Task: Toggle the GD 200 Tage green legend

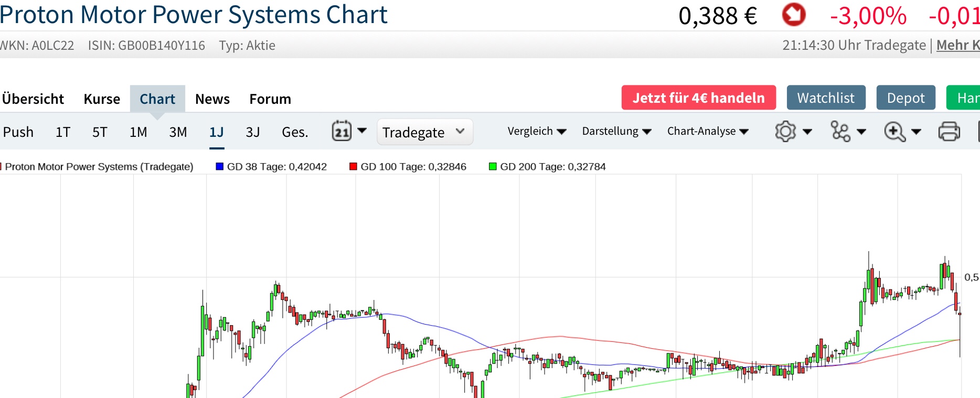Action: coord(547,167)
